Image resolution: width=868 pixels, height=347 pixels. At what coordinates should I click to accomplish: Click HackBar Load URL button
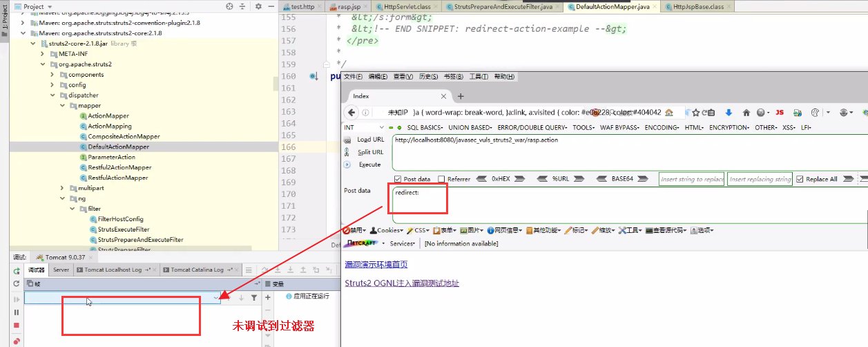[x=370, y=140]
